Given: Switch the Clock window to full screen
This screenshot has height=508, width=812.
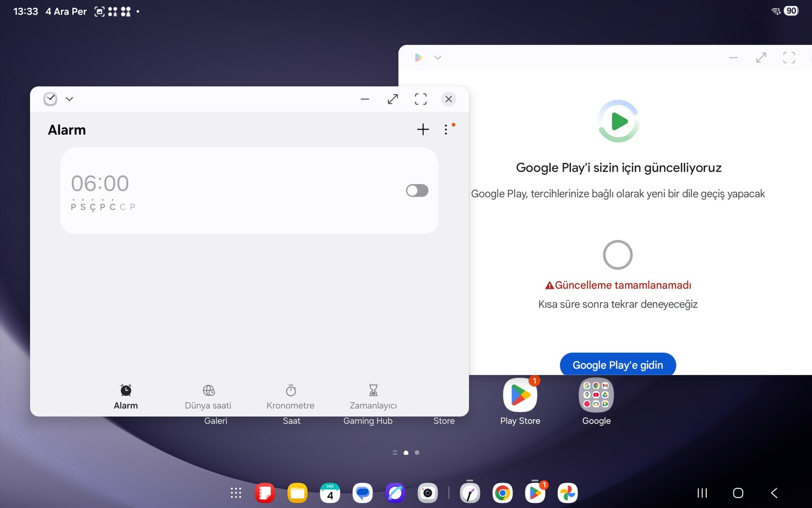Looking at the screenshot, I should click(x=421, y=99).
